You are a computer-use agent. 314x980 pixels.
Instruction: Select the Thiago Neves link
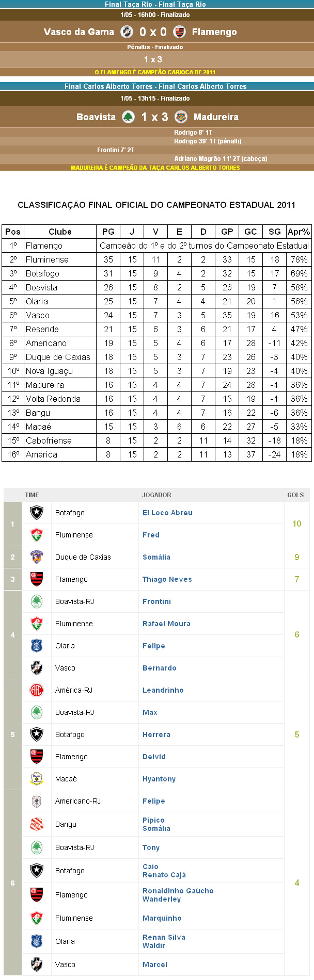click(167, 579)
